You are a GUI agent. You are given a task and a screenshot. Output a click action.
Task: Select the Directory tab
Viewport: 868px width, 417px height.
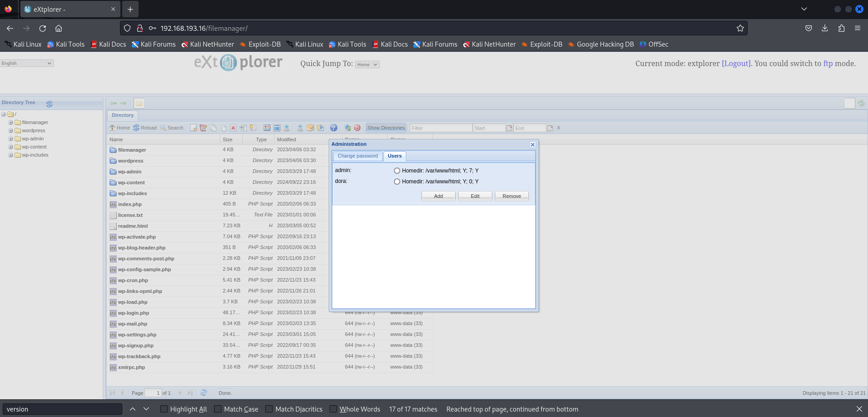tap(123, 115)
